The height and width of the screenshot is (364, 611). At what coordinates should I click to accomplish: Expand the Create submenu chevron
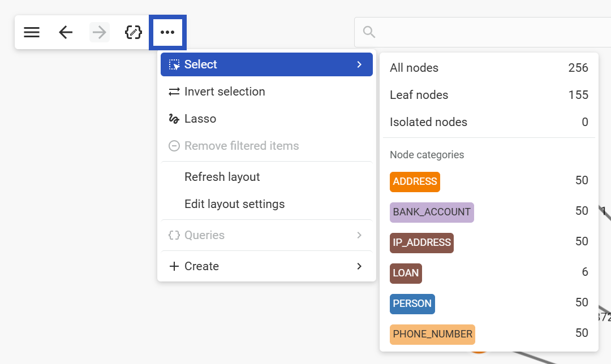coord(359,266)
